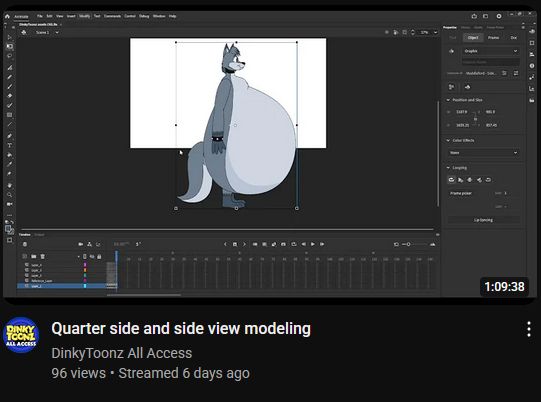The height and width of the screenshot is (402, 541).
Task: Click the timeline horizontal scrollbar
Action: pyautogui.click(x=144, y=295)
